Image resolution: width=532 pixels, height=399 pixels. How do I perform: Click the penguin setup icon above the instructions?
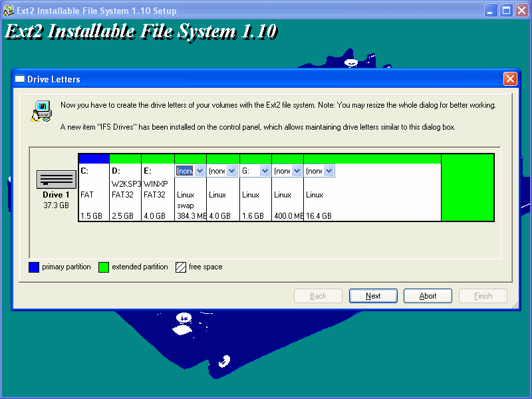(41, 110)
